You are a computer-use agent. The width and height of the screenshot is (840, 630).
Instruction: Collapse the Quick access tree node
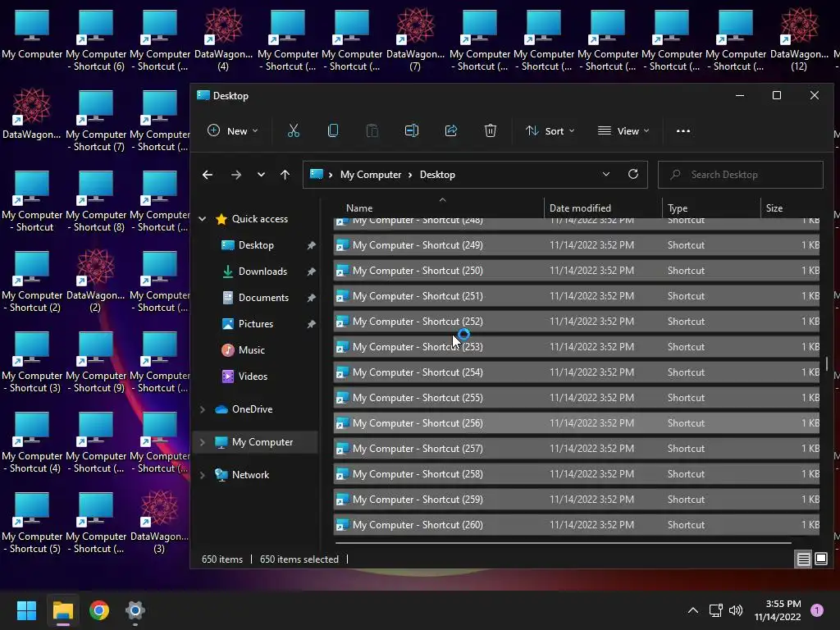[x=202, y=218]
